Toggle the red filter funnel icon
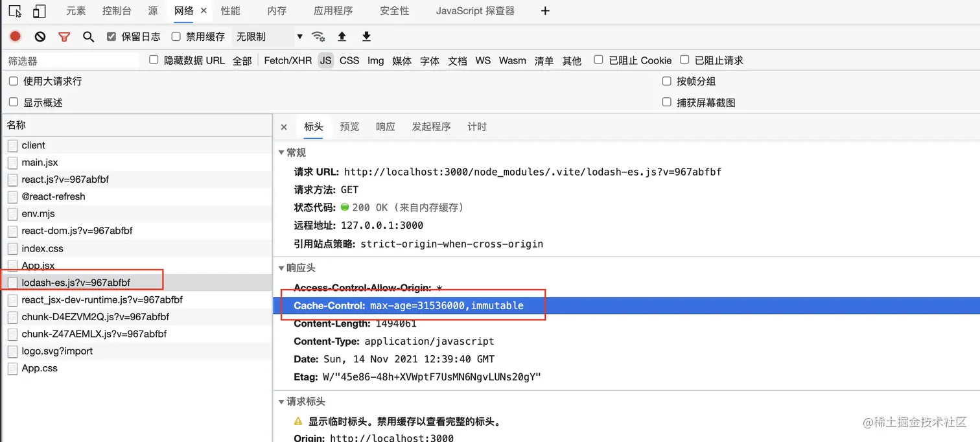The height and width of the screenshot is (442, 980). coord(64,37)
